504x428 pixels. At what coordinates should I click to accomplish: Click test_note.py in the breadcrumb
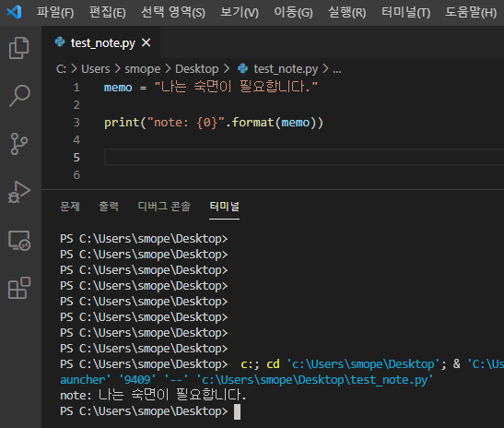click(286, 69)
